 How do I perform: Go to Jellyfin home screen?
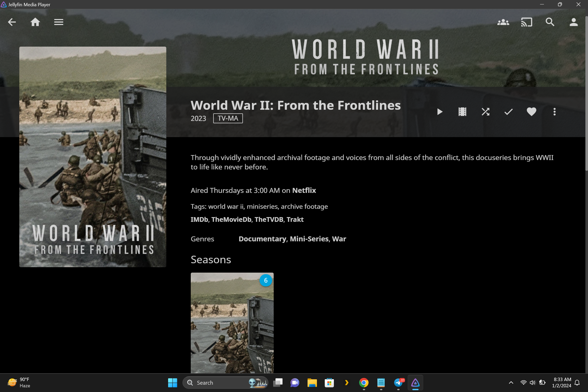pos(35,22)
